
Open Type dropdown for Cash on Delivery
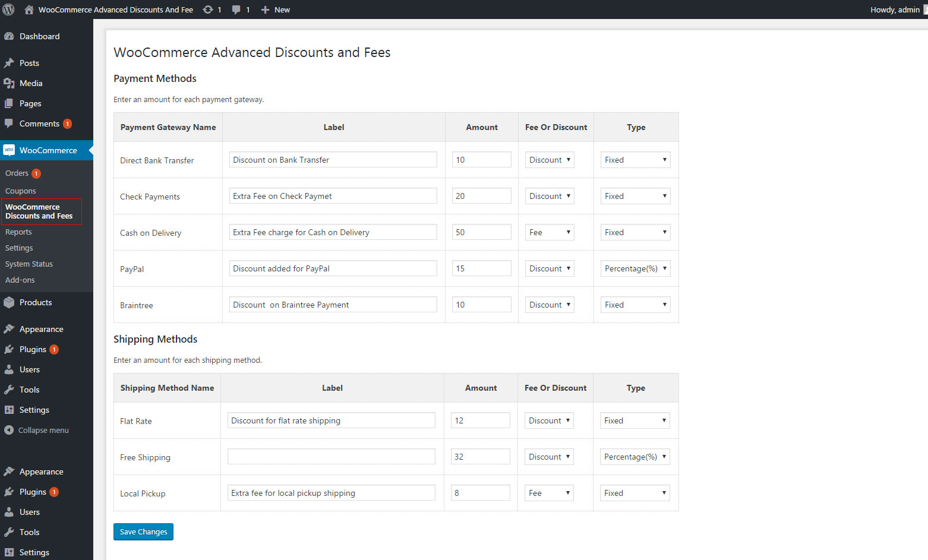[635, 232]
